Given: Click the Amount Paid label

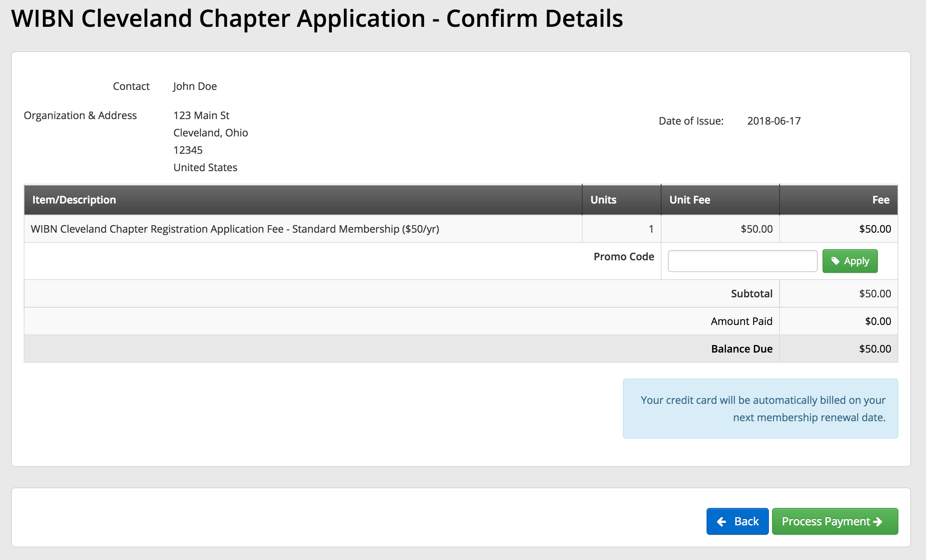Looking at the screenshot, I should click(742, 321).
